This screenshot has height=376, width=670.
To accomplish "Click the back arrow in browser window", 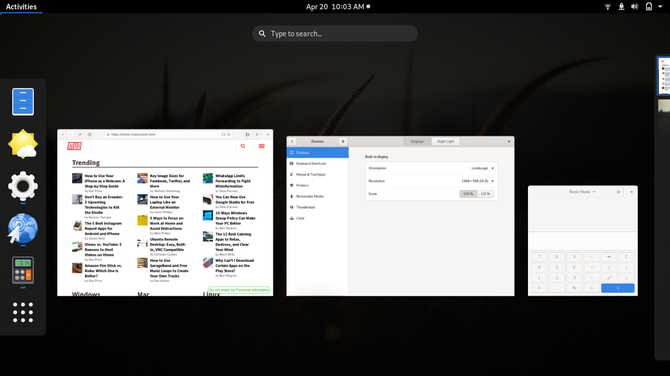I will 62,134.
